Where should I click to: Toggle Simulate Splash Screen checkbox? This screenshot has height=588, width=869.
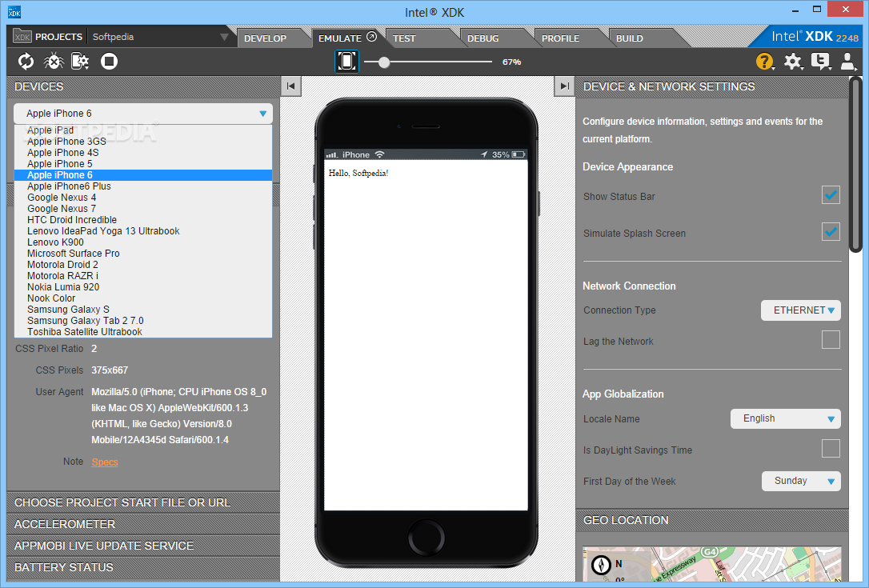831,232
